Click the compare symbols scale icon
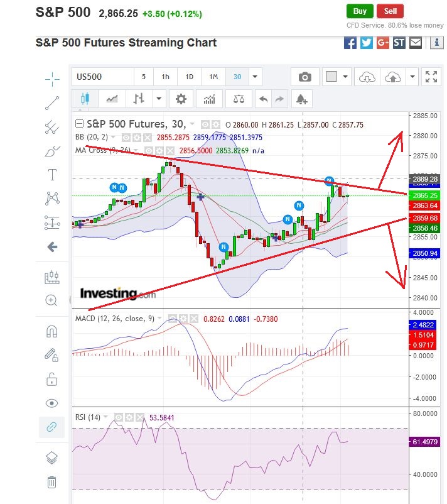Screen dimensions: 447x504 (239, 99)
